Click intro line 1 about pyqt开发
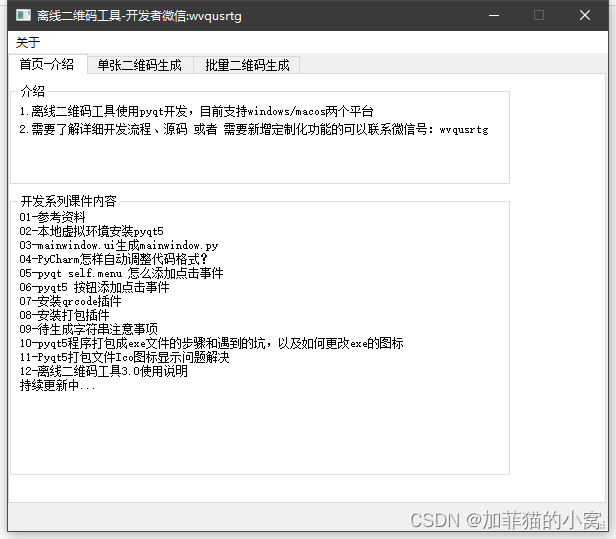 (196, 111)
